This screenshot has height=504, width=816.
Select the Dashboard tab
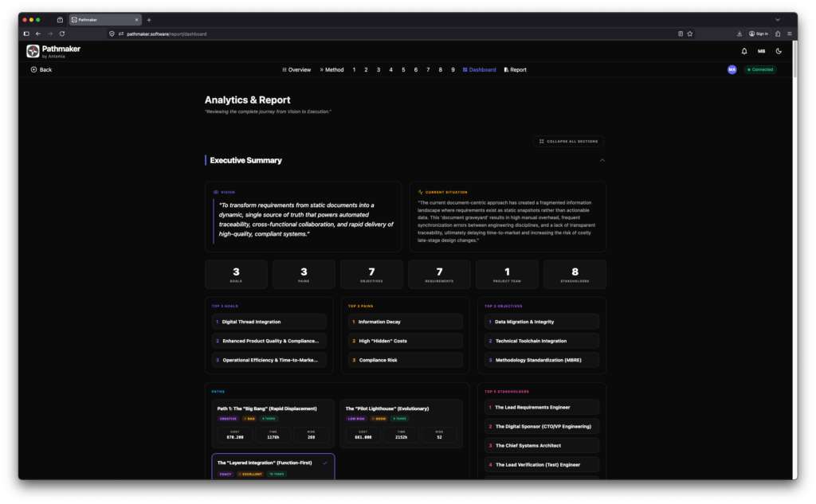pos(479,70)
